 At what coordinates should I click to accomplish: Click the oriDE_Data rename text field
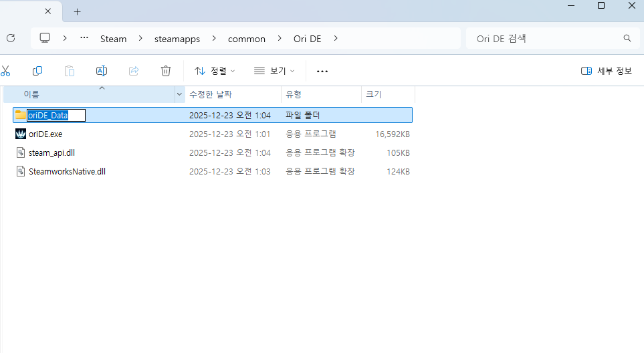56,116
